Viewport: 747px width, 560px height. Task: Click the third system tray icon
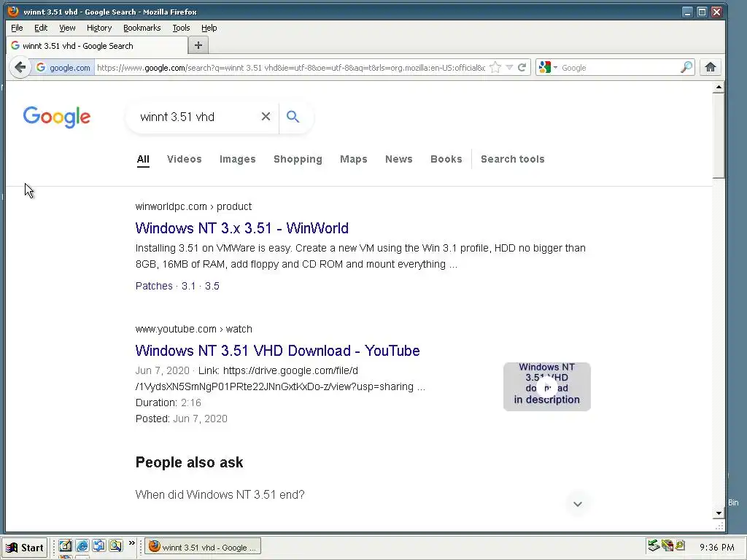(680, 545)
